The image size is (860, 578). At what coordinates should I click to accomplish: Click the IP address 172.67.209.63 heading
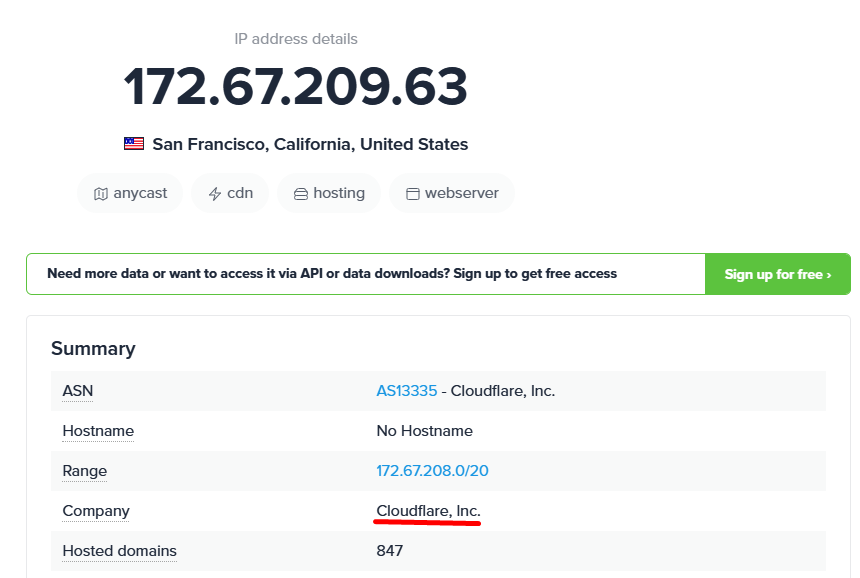(296, 87)
